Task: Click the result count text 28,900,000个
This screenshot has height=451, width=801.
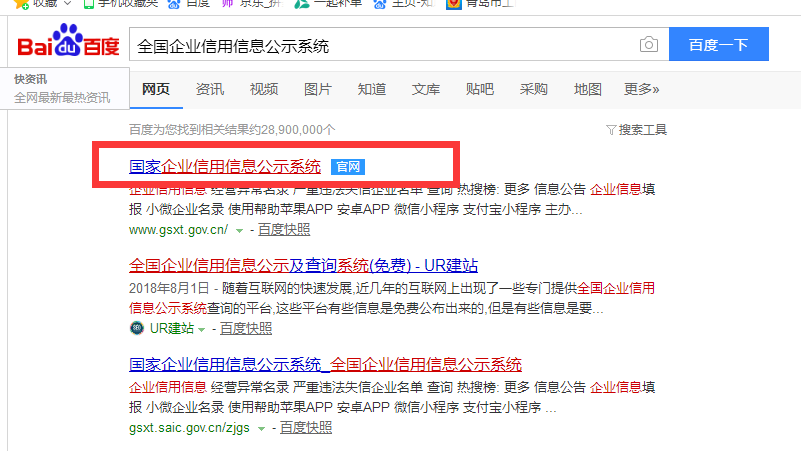Action: (298, 130)
